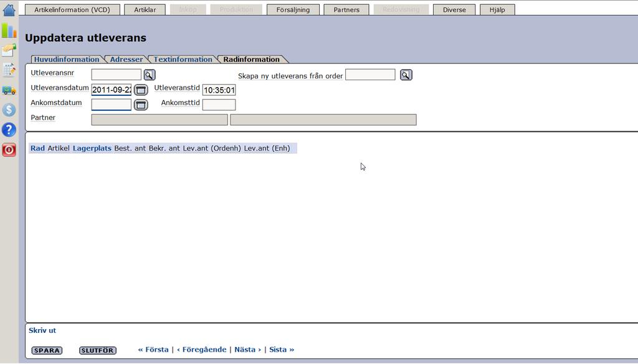Click the red power logout icon
Viewport: 638px width, 364px height.
click(x=9, y=149)
